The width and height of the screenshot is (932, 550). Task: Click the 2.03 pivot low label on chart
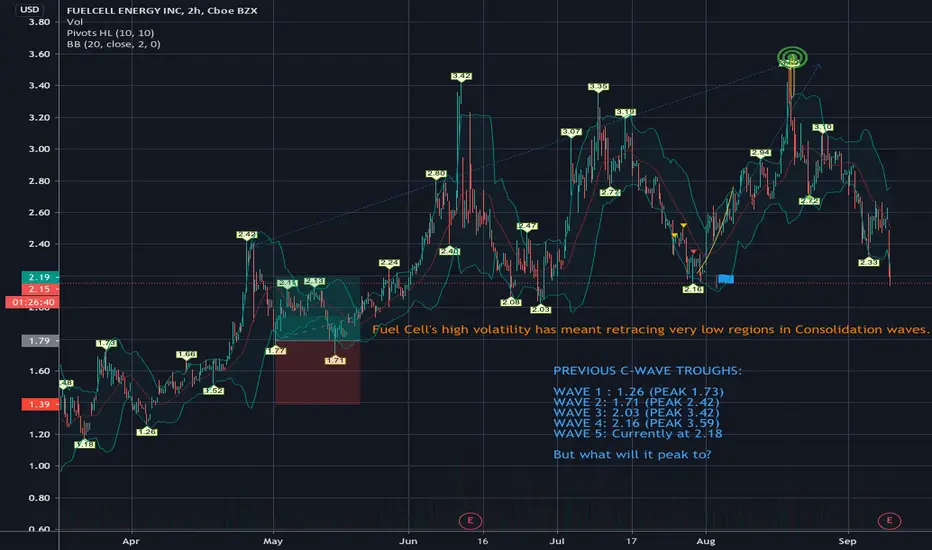point(541,309)
